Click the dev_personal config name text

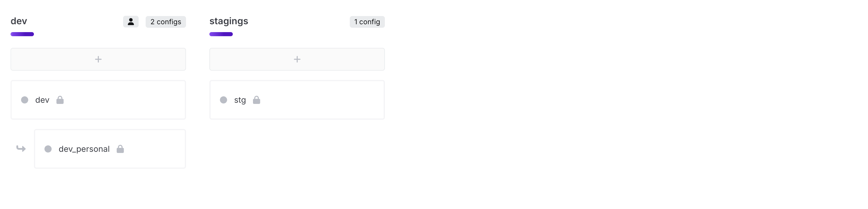pyautogui.click(x=84, y=149)
